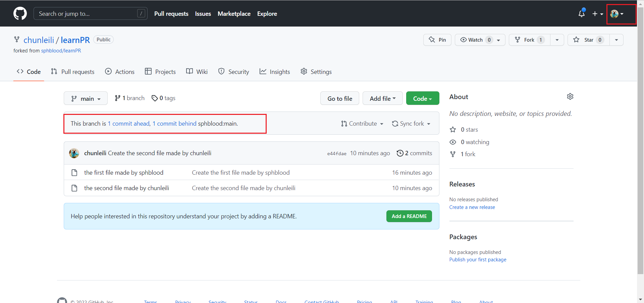Screen dimensions: 644x303
Task: Open commit hash e44fdae
Action: coord(337,154)
